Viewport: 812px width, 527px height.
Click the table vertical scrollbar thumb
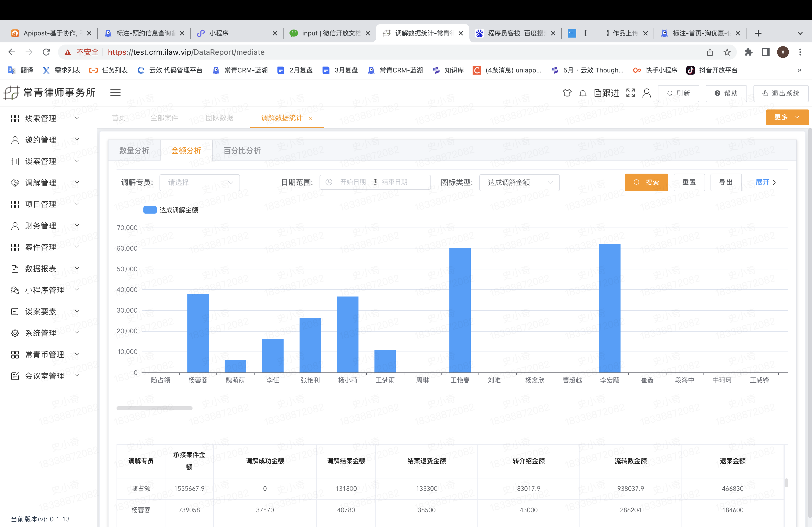[786, 482]
